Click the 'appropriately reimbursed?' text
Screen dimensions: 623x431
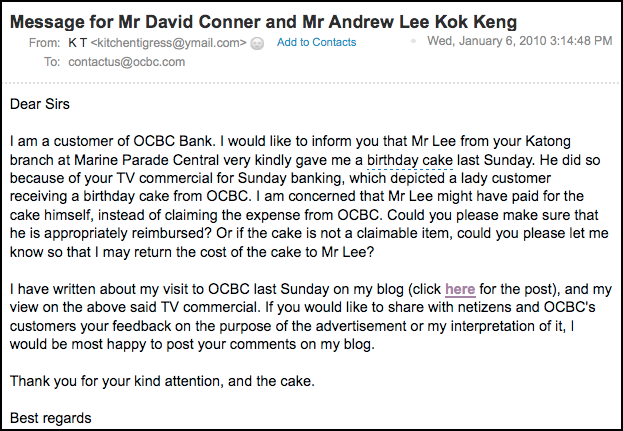coord(128,233)
